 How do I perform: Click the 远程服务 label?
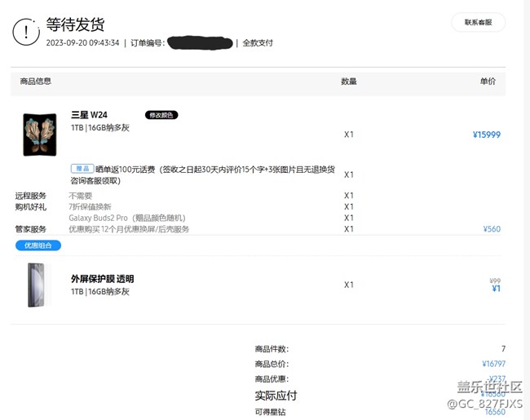[x=31, y=196]
